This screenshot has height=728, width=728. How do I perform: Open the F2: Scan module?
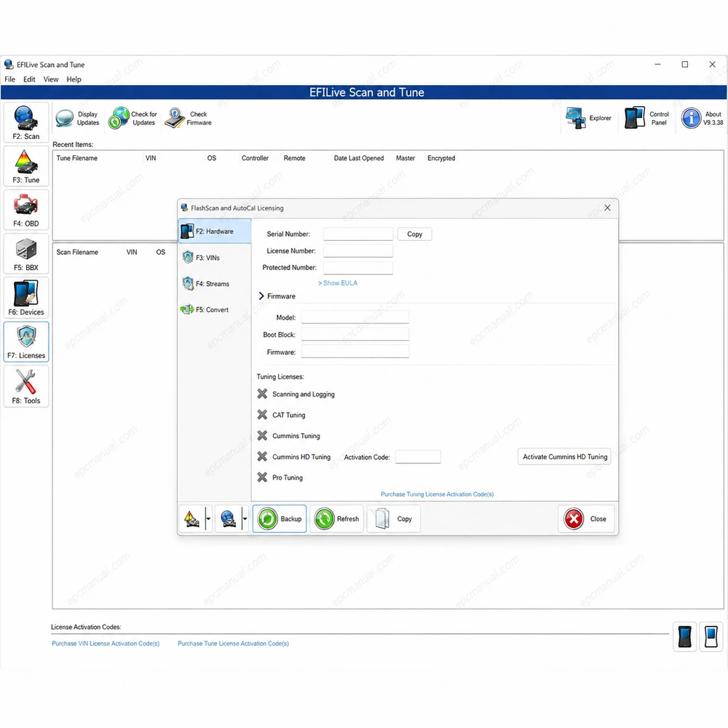[x=26, y=123]
